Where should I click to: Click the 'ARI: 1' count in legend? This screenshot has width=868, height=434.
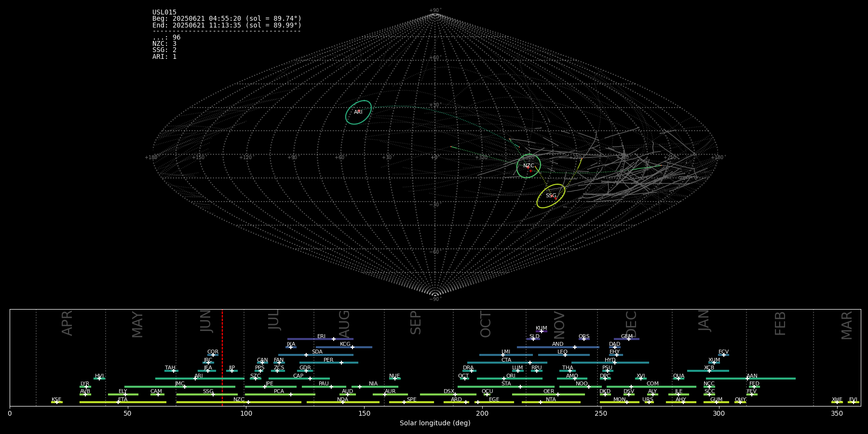[164, 57]
